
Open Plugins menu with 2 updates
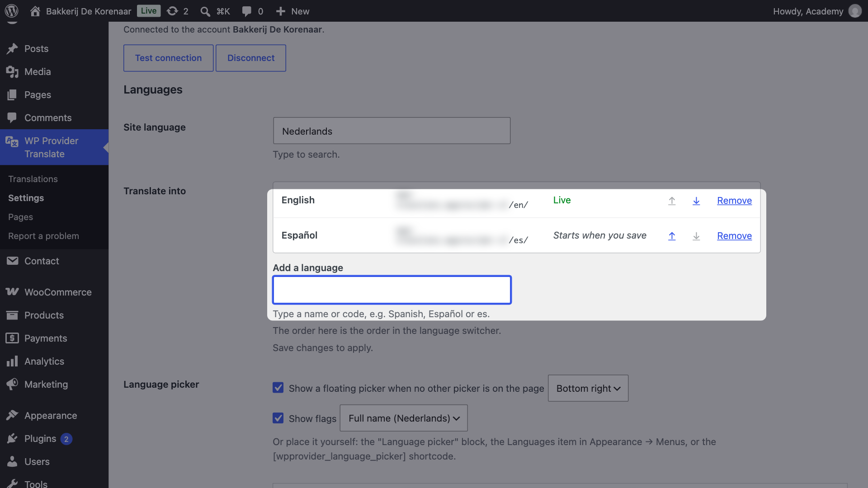[54, 438]
